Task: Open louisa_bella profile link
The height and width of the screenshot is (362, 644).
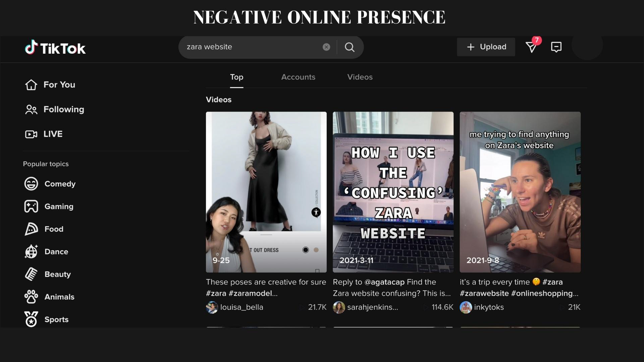Action: point(241,307)
